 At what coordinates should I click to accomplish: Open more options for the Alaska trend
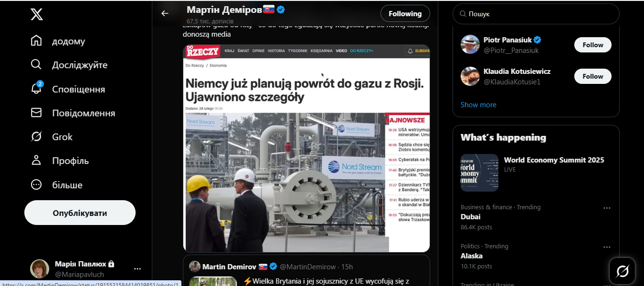(607, 247)
